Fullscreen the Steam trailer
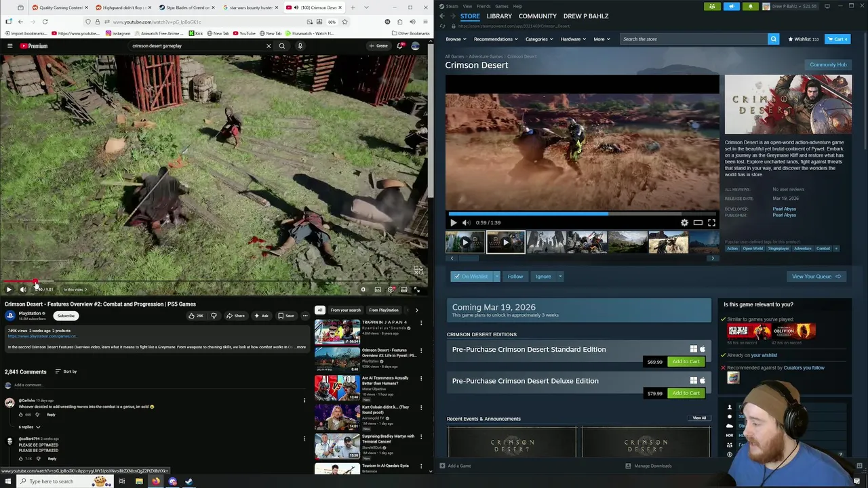Viewport: 868px width, 488px height. 711,222
